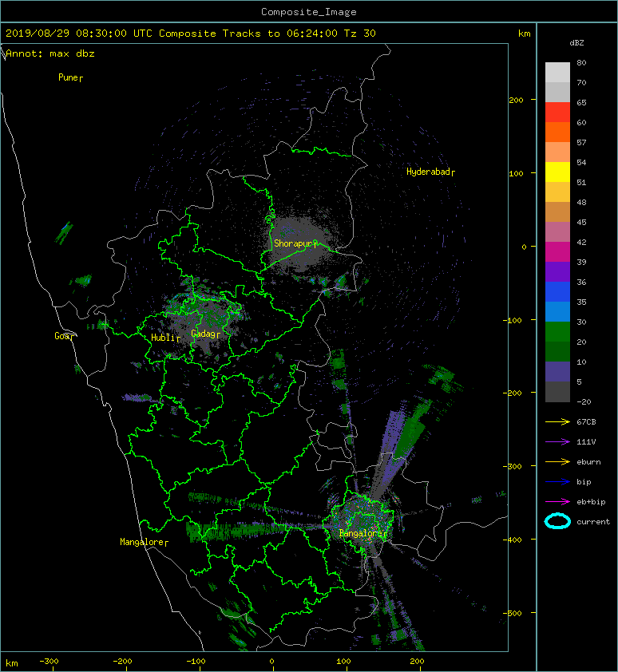This screenshot has width=618, height=672.
Task: Click the light blue 35 dBZ swatch
Action: [x=557, y=311]
